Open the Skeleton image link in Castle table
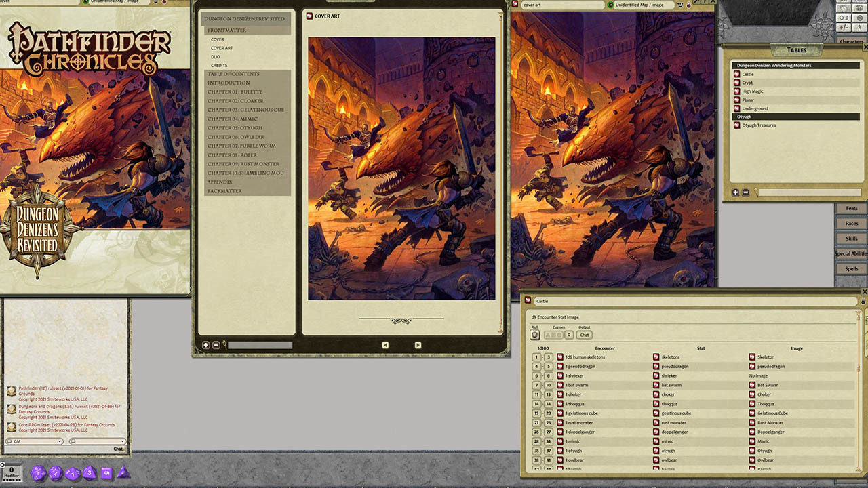This screenshot has width=868, height=488. [753, 357]
